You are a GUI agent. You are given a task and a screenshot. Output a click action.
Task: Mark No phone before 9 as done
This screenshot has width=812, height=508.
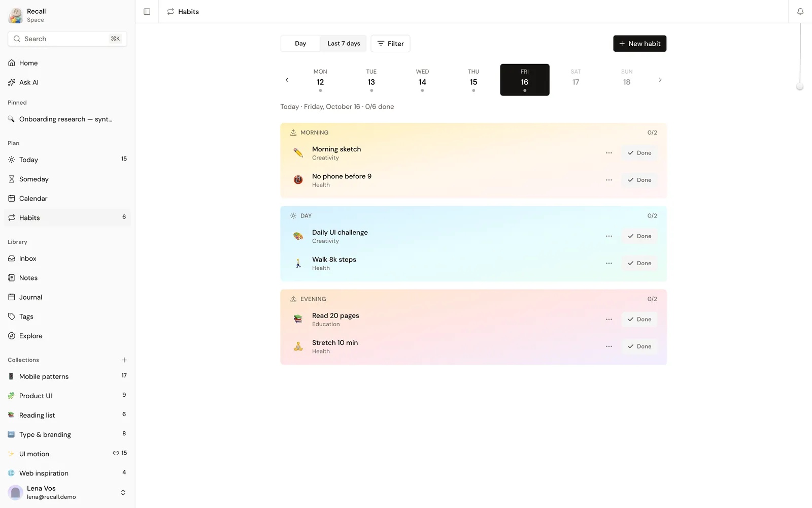click(639, 180)
